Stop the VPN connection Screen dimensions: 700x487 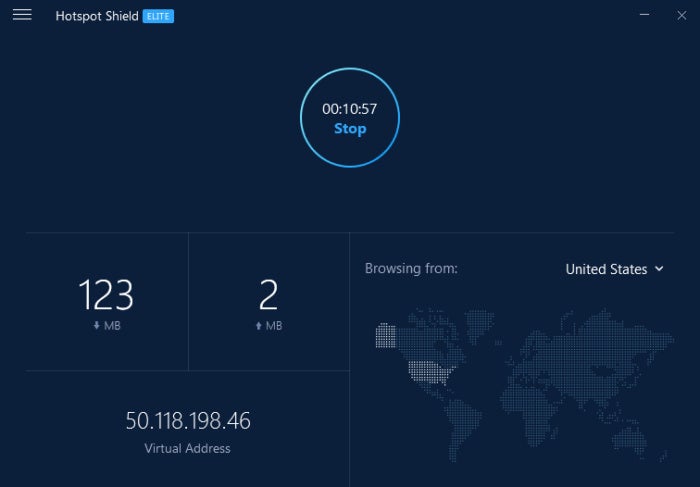pos(350,129)
